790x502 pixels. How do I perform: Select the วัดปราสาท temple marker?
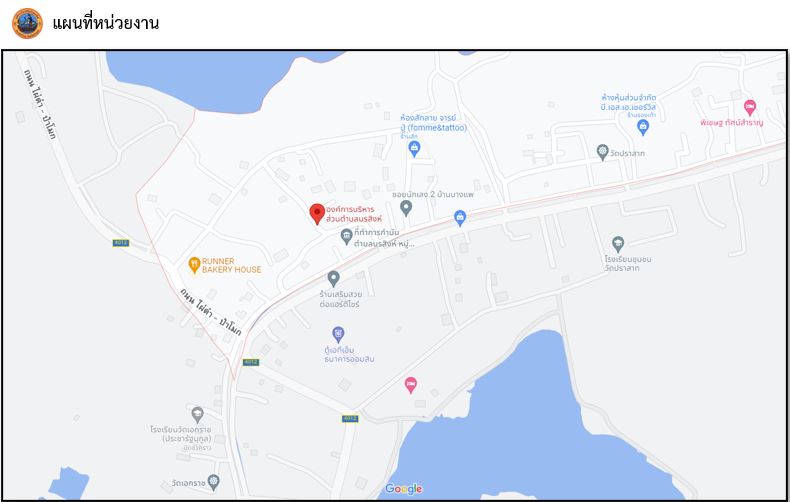(x=603, y=152)
